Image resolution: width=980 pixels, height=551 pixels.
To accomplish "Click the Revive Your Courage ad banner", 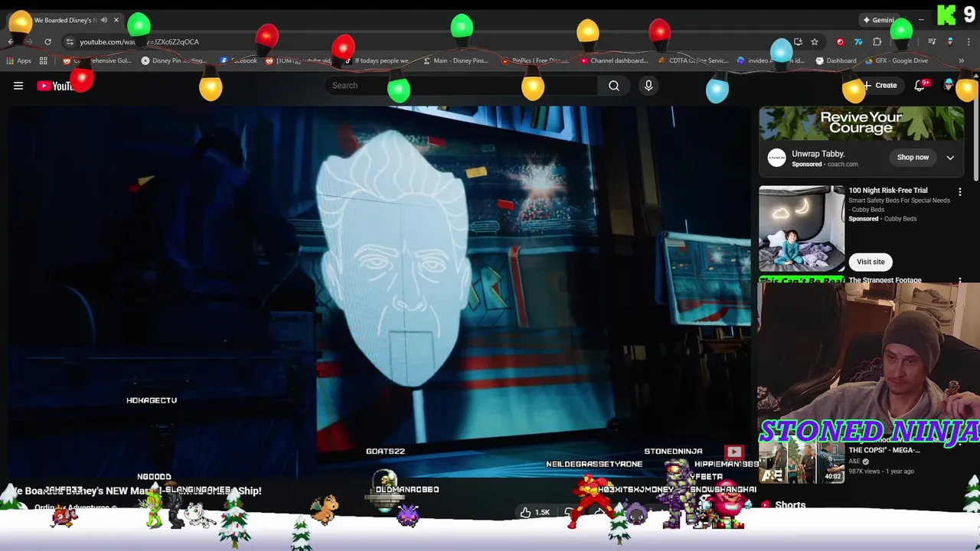I will [861, 124].
